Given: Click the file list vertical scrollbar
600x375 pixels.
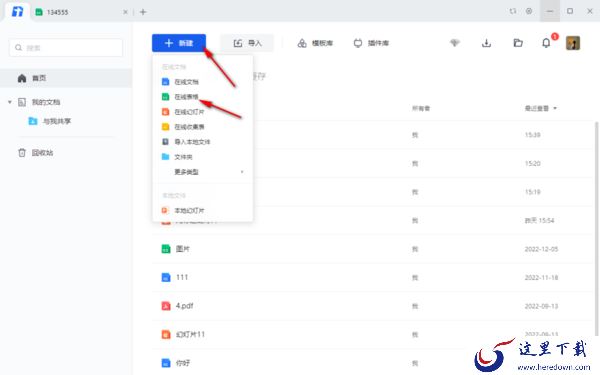Looking at the screenshot, I should click(596, 230).
